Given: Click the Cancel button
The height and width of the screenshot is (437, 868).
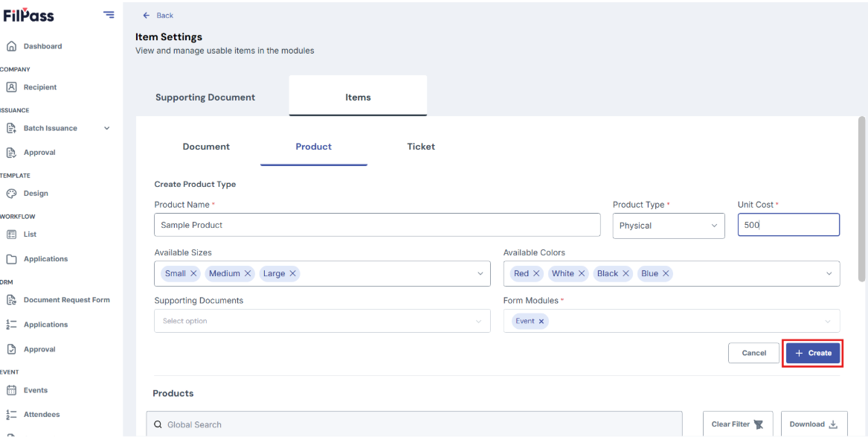Looking at the screenshot, I should [x=753, y=353].
